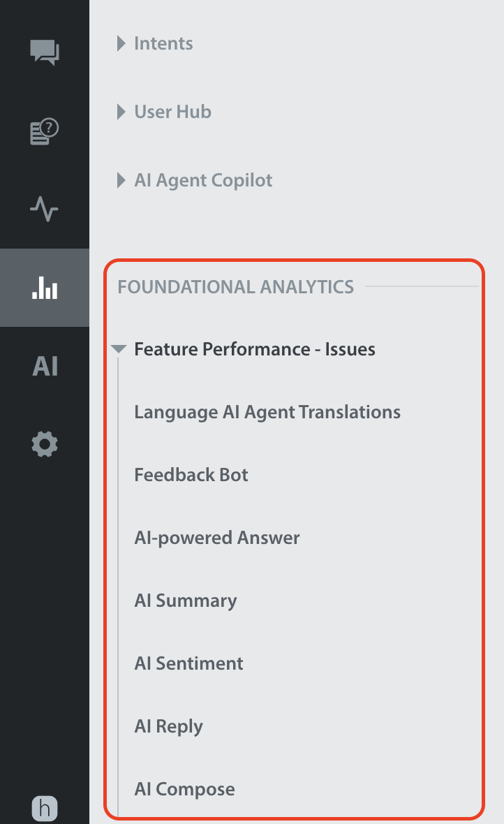The image size is (504, 824).
Task: Open AI-powered Answer analytics
Action: coord(217,538)
